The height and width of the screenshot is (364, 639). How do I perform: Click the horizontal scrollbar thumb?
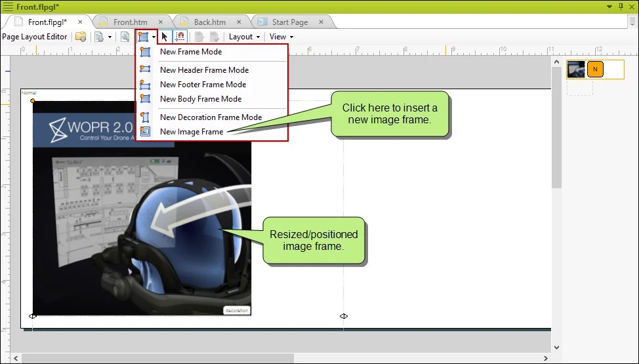coord(157,358)
